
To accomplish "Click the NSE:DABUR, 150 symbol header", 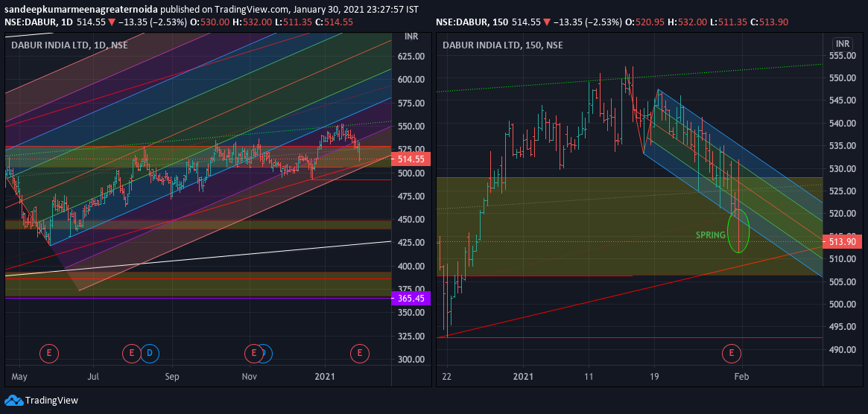I will click(x=472, y=22).
